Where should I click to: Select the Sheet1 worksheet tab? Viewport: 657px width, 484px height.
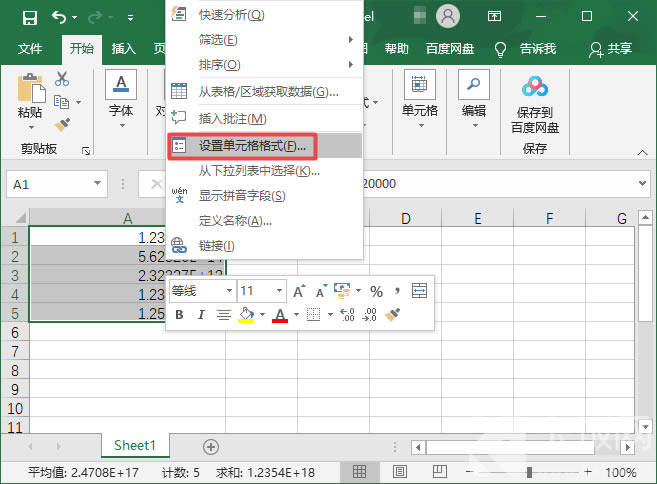point(134,446)
